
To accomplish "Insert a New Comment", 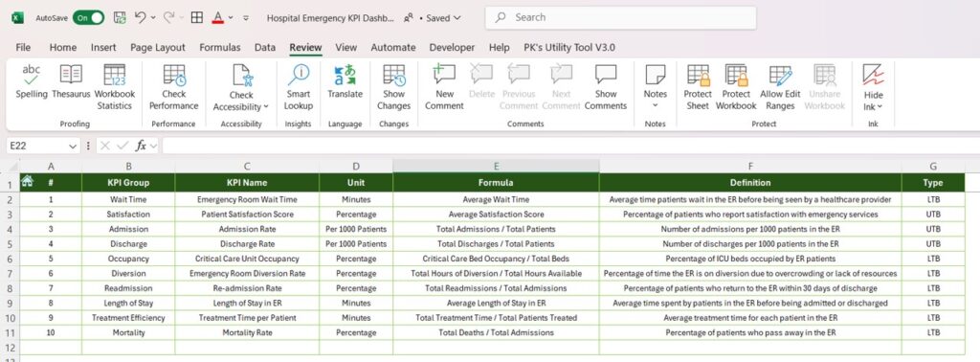I will click(444, 87).
